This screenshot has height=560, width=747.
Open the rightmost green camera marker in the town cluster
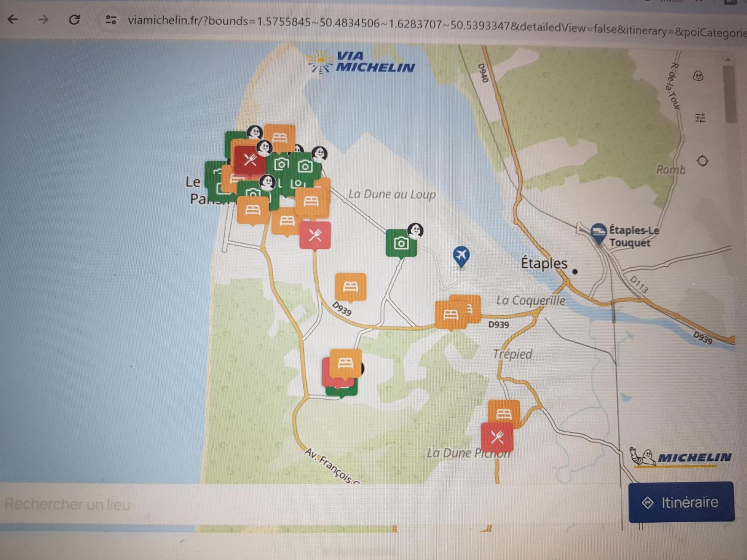coord(306,167)
